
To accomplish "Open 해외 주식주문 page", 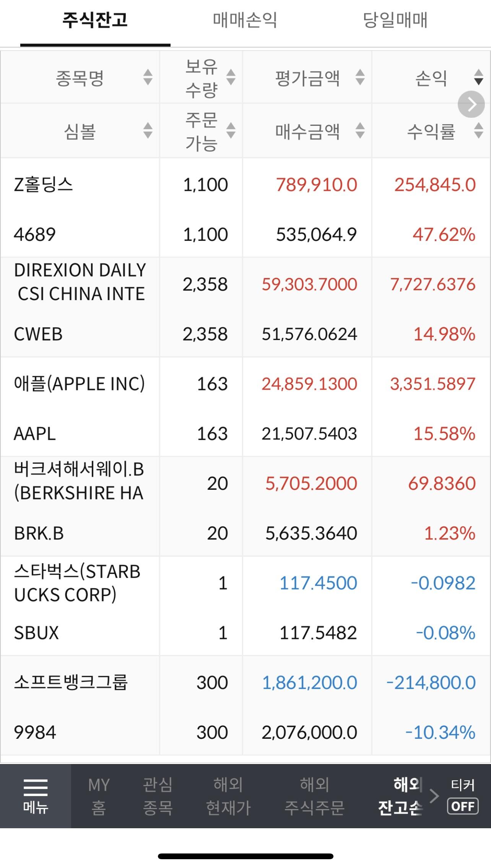I will (x=314, y=796).
